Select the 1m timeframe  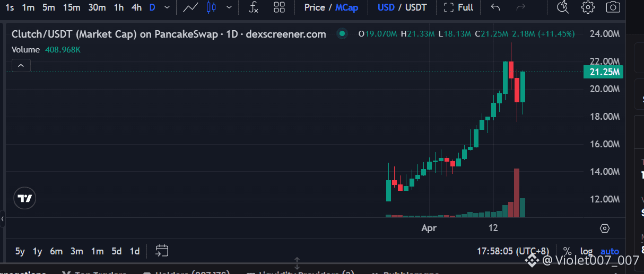[x=28, y=7]
